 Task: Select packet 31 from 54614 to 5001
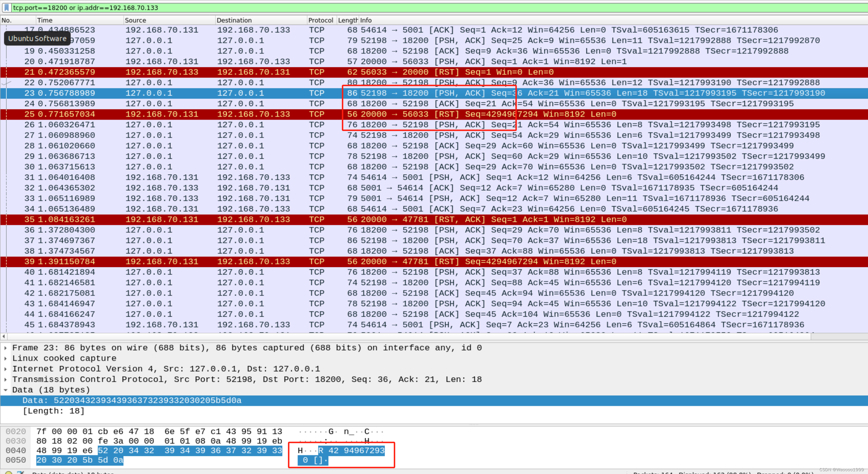(434, 177)
